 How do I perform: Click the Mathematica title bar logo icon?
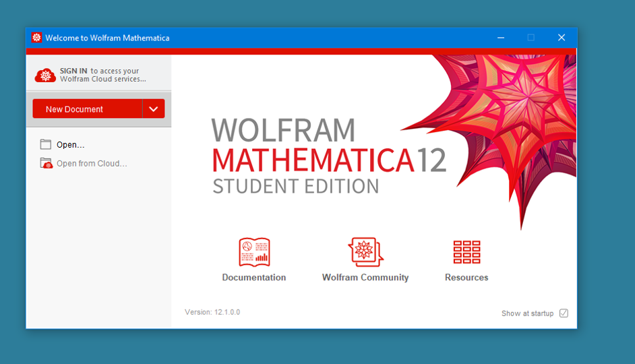36,38
